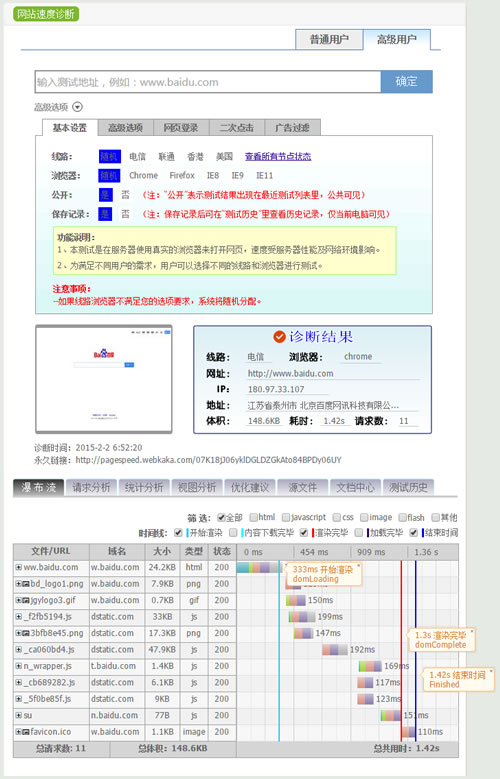Select the 高级用户 tab

tap(397, 39)
